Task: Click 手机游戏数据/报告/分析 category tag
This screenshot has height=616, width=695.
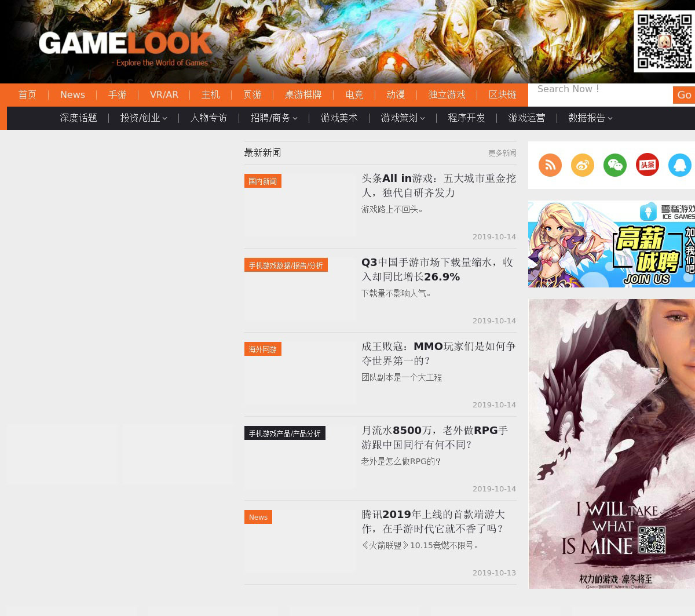Action: pyautogui.click(x=286, y=265)
